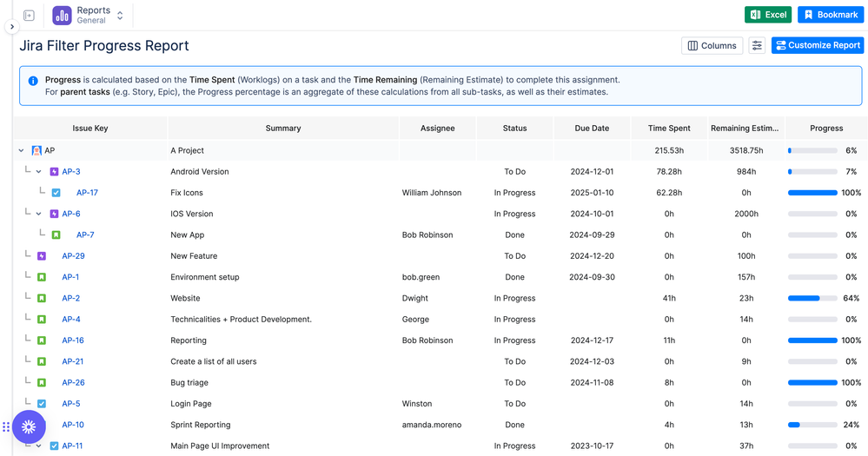Viewport: 868px width, 456px height.
Task: Click the story icon beside AP-21
Action: (x=42, y=361)
